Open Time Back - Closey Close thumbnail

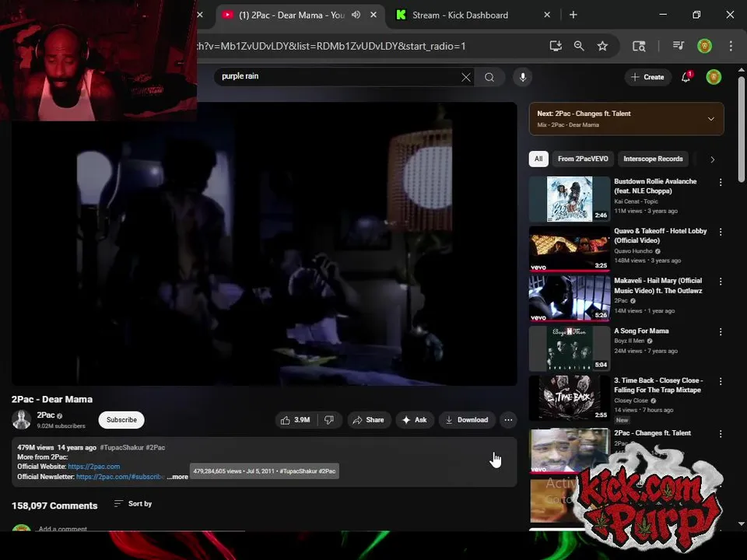(x=570, y=398)
